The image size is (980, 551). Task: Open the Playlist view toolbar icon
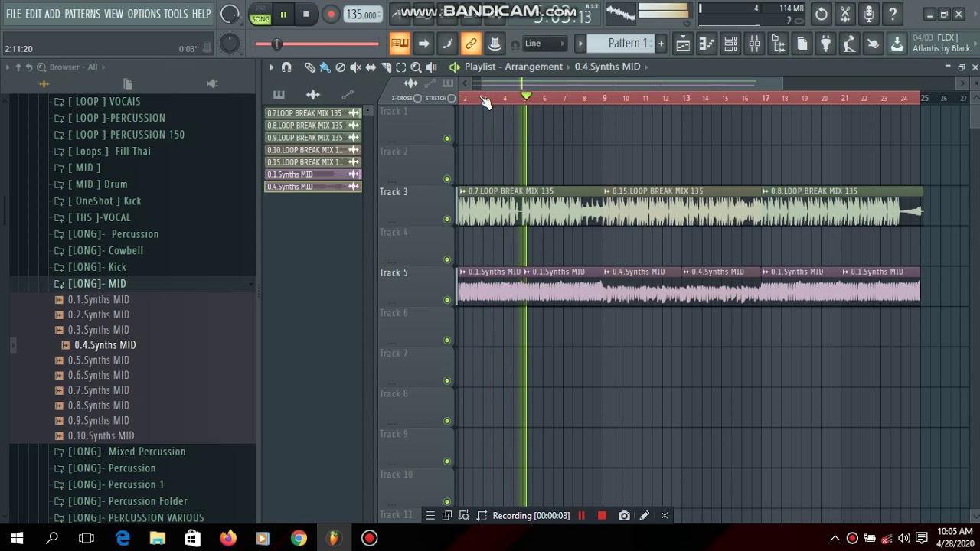pos(683,44)
